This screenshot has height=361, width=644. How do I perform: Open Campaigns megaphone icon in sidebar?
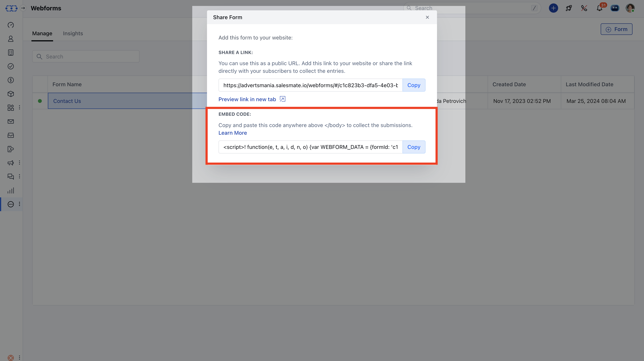(11, 163)
